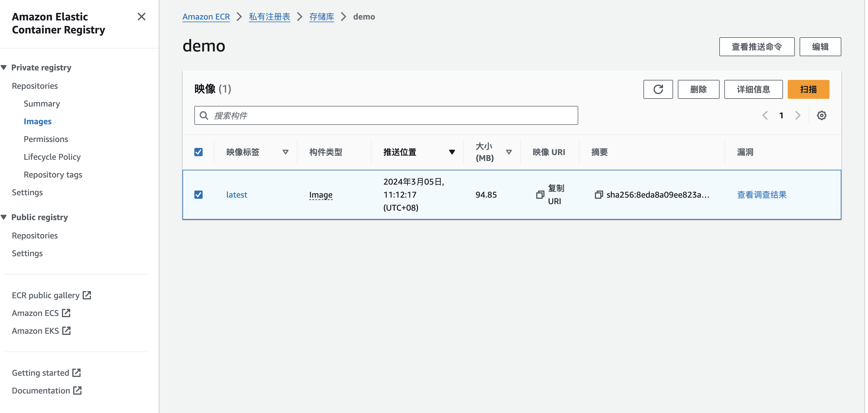The width and height of the screenshot is (868, 413).
Task: Click the 详细信息 details button
Action: coord(754,89)
